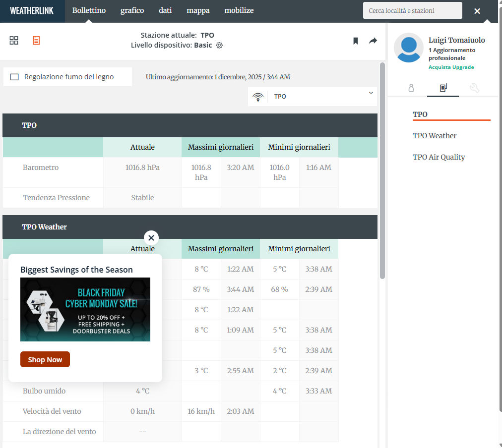
Task: Open the dati menu item
Action: 165,10
